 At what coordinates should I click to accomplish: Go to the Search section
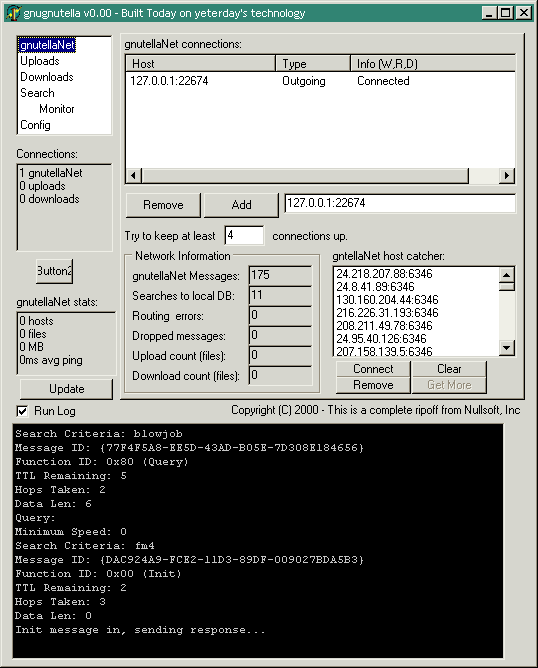click(x=37, y=93)
